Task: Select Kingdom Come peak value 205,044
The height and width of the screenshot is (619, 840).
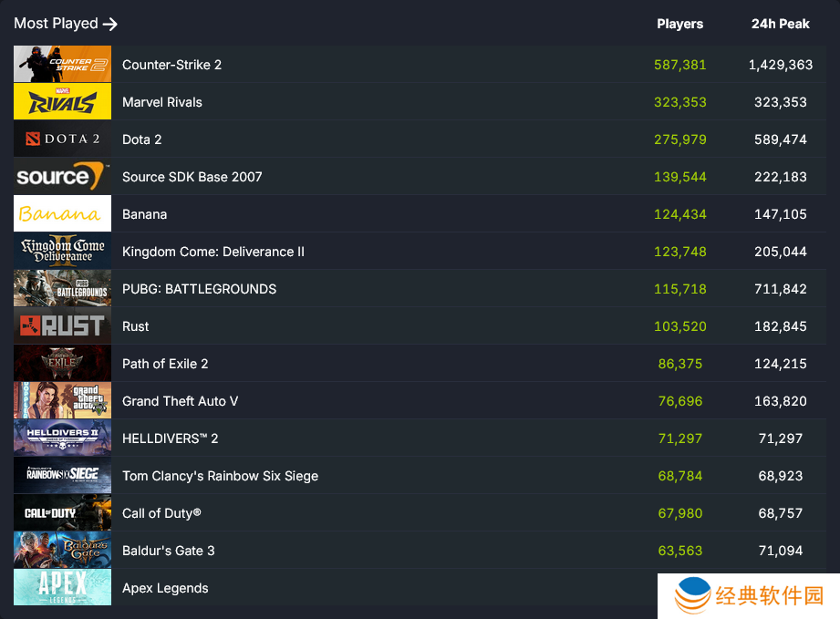Action: pos(781,252)
